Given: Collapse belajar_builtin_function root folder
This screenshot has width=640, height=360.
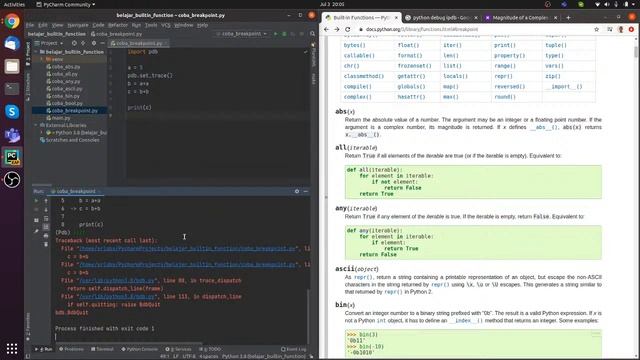Looking at the screenshot, I should click(x=36, y=52).
